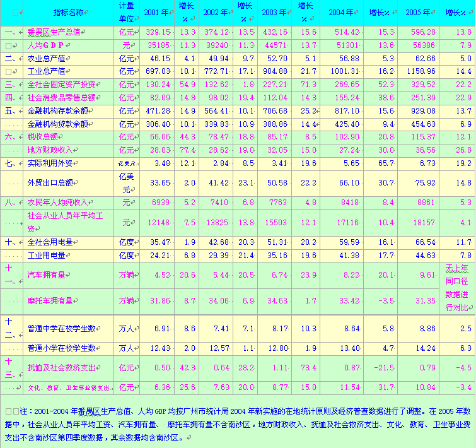Click the 社会消费品零售总额 row label
The height and width of the screenshot is (448, 476).
click(x=62, y=98)
